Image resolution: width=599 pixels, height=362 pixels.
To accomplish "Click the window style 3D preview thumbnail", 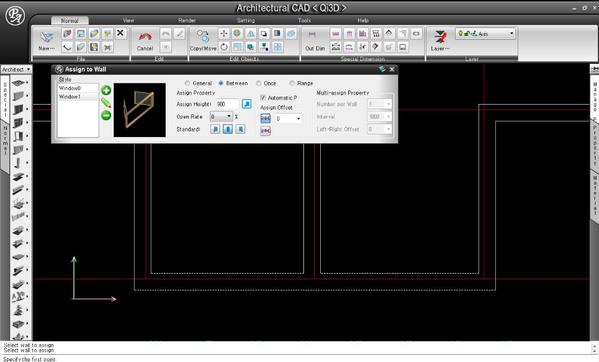I will (x=140, y=110).
